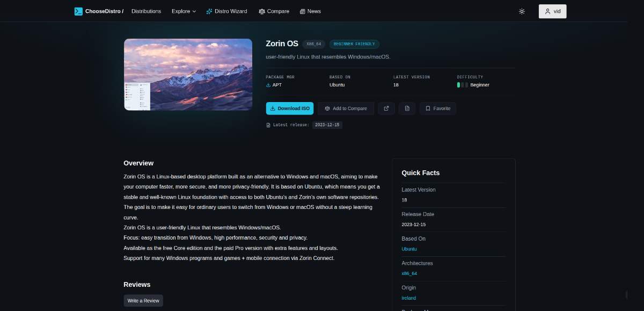Image resolution: width=644 pixels, height=311 pixels.
Task: Click the Ireland origin link
Action: click(x=409, y=298)
